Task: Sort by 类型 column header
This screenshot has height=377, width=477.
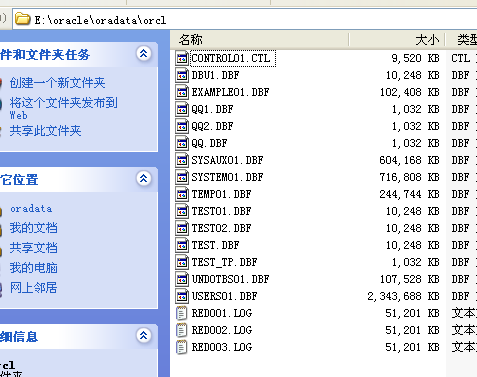Action: coord(462,40)
